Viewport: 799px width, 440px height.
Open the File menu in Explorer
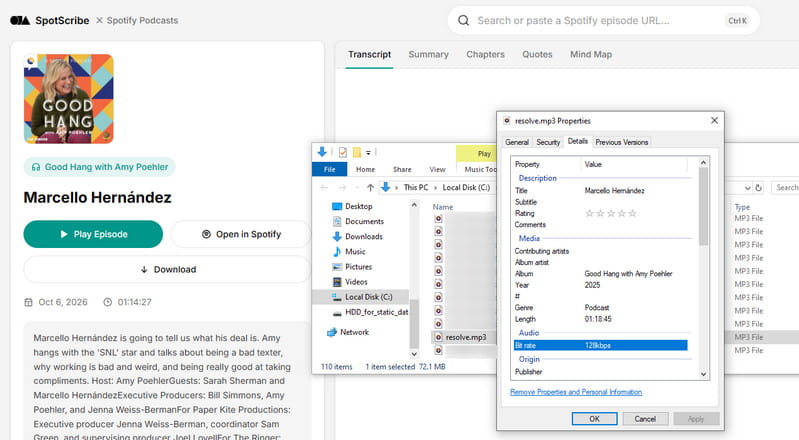point(330,169)
